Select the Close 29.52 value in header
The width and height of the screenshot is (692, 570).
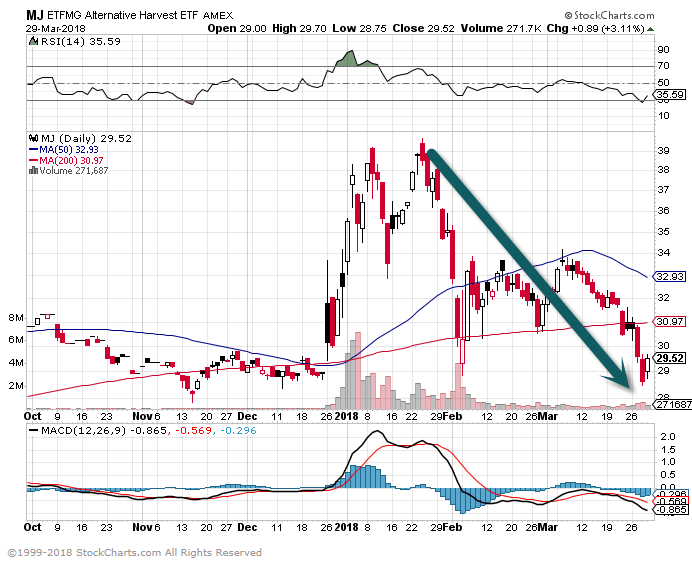coord(423,28)
